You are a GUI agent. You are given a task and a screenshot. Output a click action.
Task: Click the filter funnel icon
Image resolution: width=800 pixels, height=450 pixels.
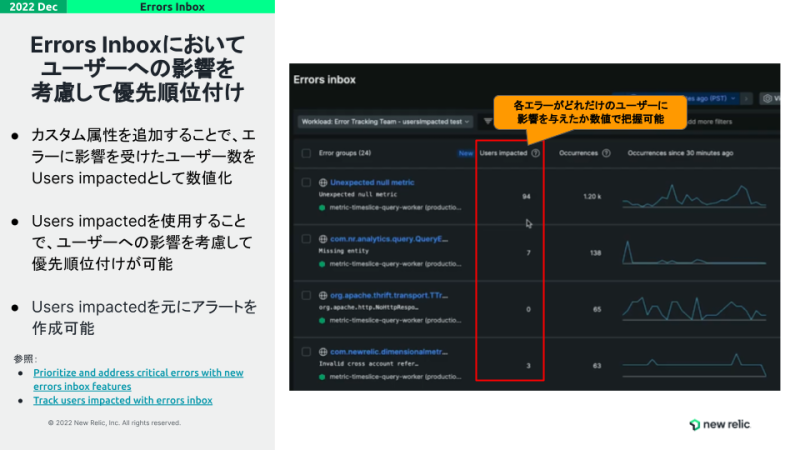pyautogui.click(x=488, y=121)
